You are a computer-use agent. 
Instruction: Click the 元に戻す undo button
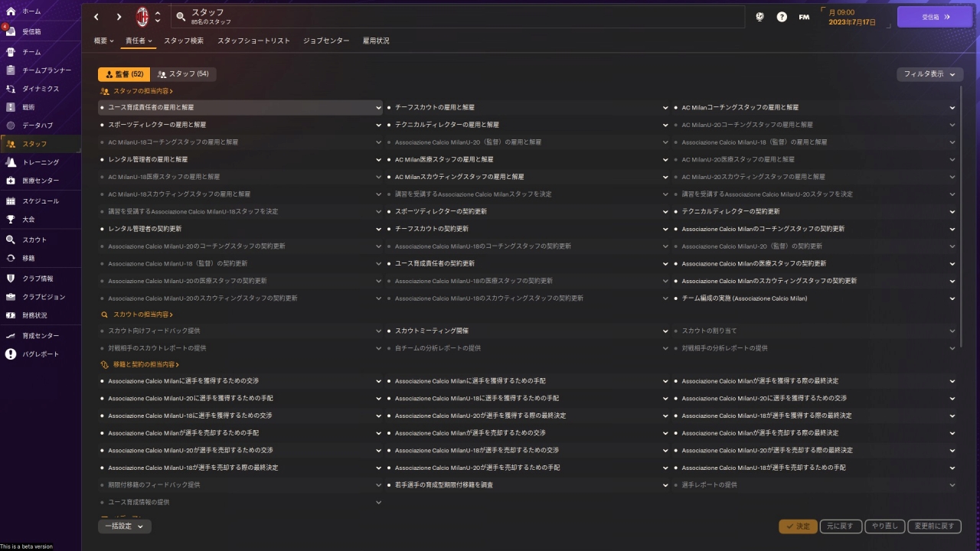tap(840, 527)
